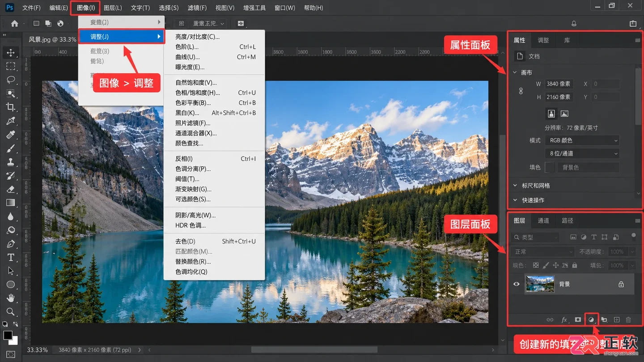
Task: Expand the 标尺和网格 section
Action: click(515, 185)
